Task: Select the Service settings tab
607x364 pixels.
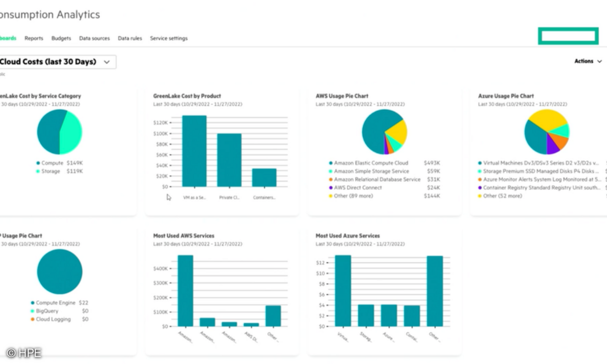Action: tap(169, 38)
